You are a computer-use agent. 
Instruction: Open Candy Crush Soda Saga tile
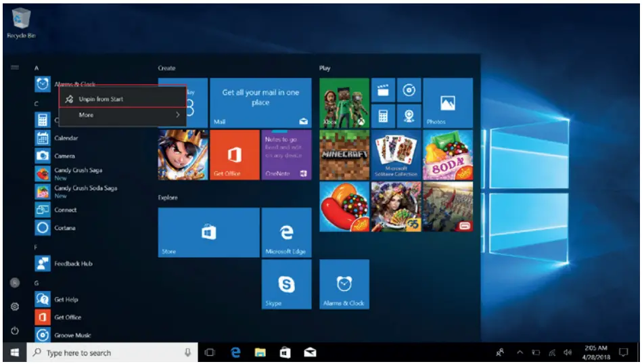click(x=447, y=155)
